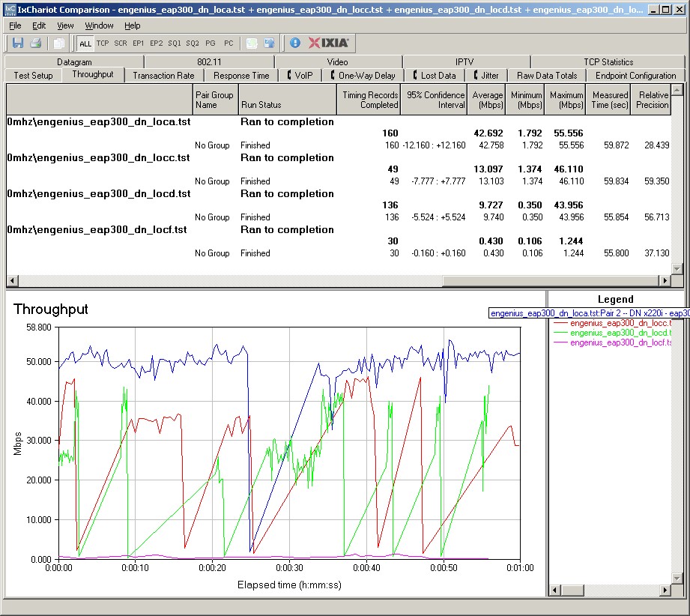Image resolution: width=690 pixels, height=616 pixels.
Task: Click the table's scroll up arrow
Action: pos(677,90)
